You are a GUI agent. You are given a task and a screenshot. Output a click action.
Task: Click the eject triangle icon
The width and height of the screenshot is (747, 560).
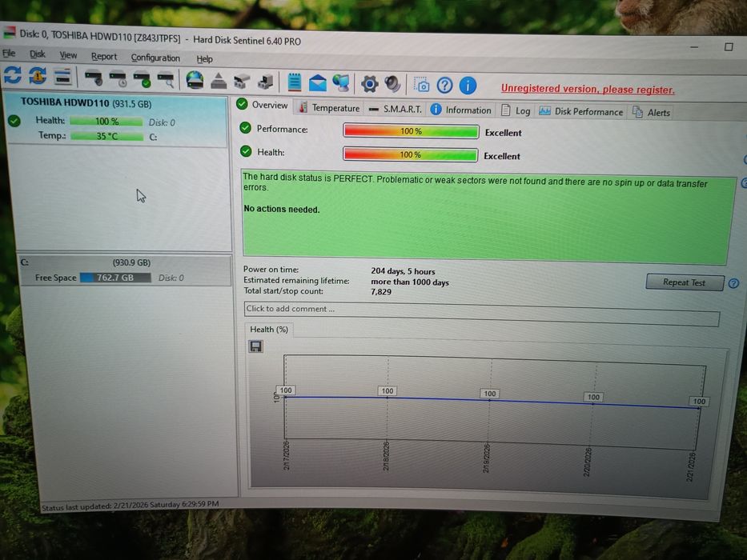[219, 81]
